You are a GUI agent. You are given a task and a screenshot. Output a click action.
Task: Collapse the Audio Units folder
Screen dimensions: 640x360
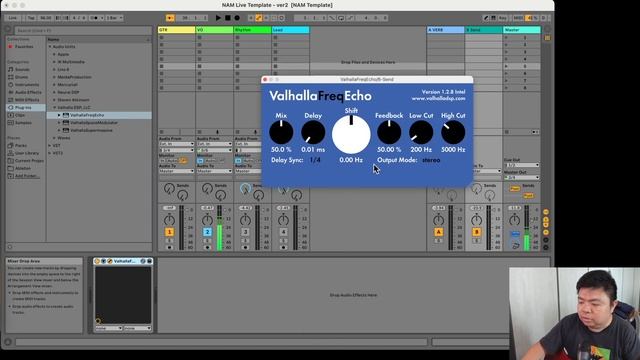[x=50, y=47]
